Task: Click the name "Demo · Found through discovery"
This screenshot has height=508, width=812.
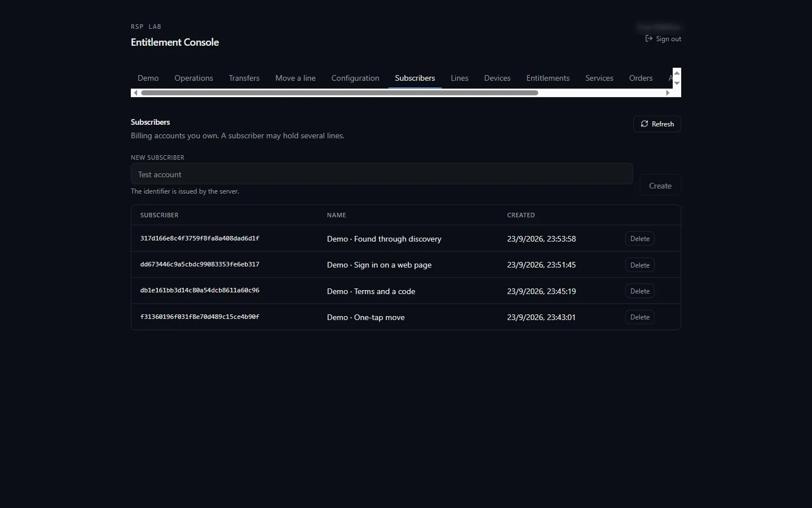Action: coord(384,239)
